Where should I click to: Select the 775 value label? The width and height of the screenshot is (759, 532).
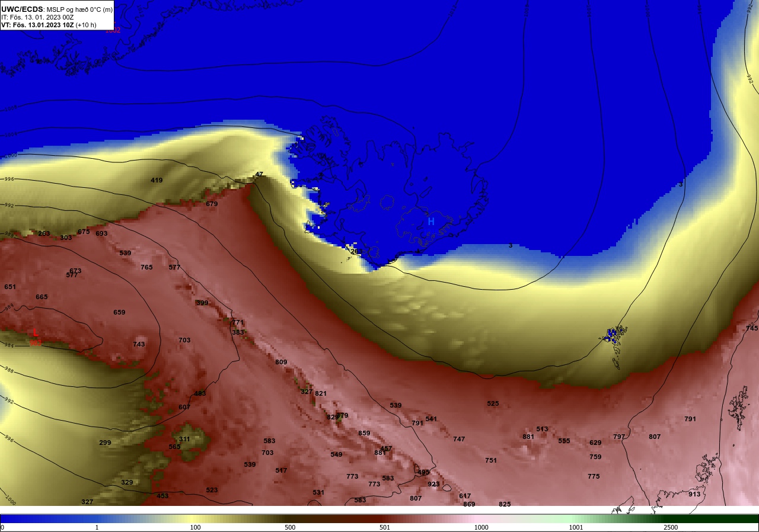(x=594, y=476)
